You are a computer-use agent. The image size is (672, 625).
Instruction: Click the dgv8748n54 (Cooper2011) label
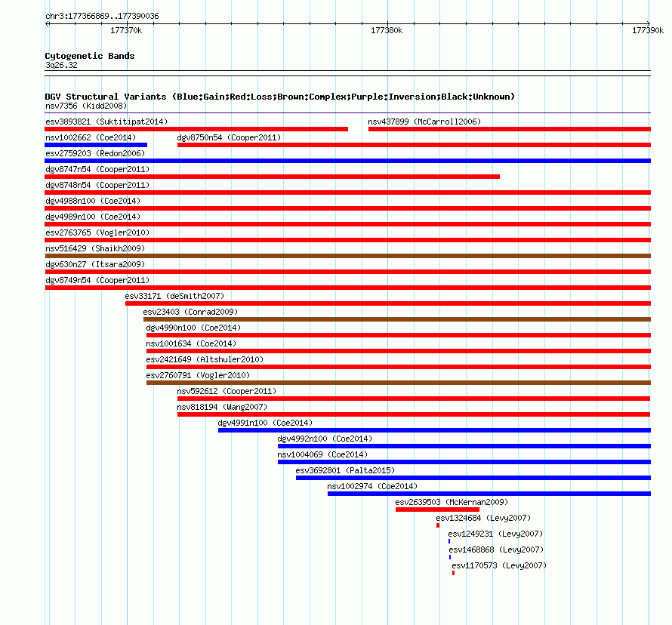tap(97, 185)
